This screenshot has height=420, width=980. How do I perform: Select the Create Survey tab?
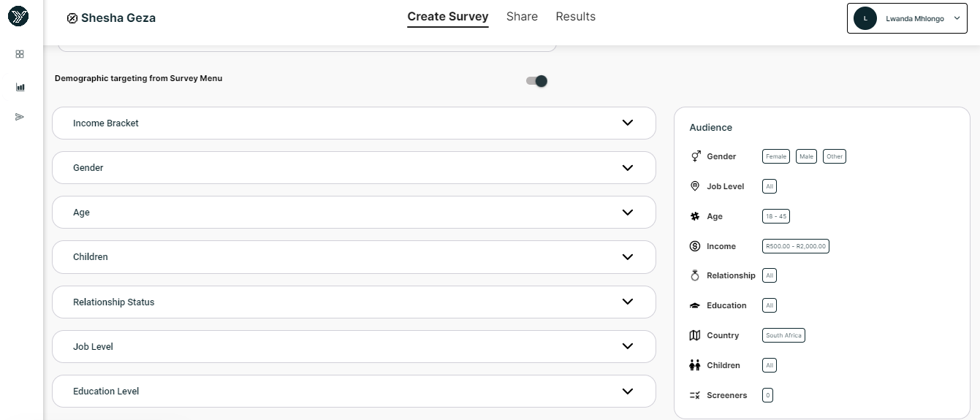click(x=448, y=16)
